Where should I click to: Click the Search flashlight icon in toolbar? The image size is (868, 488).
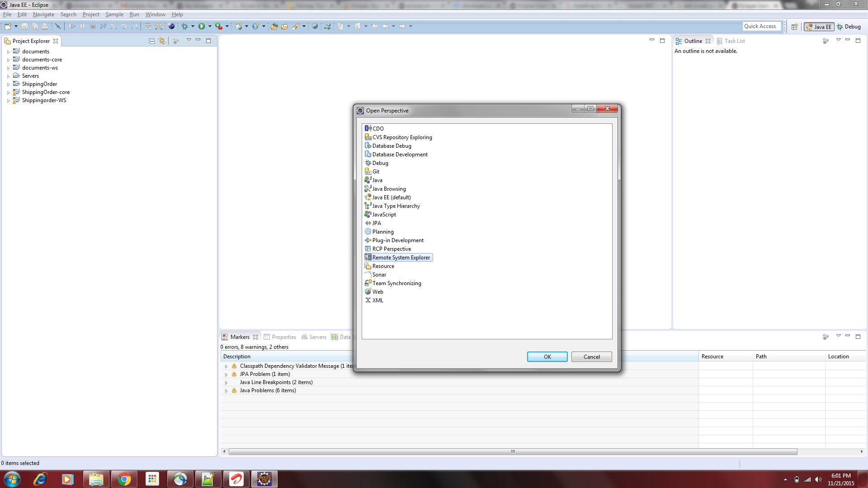[296, 26]
